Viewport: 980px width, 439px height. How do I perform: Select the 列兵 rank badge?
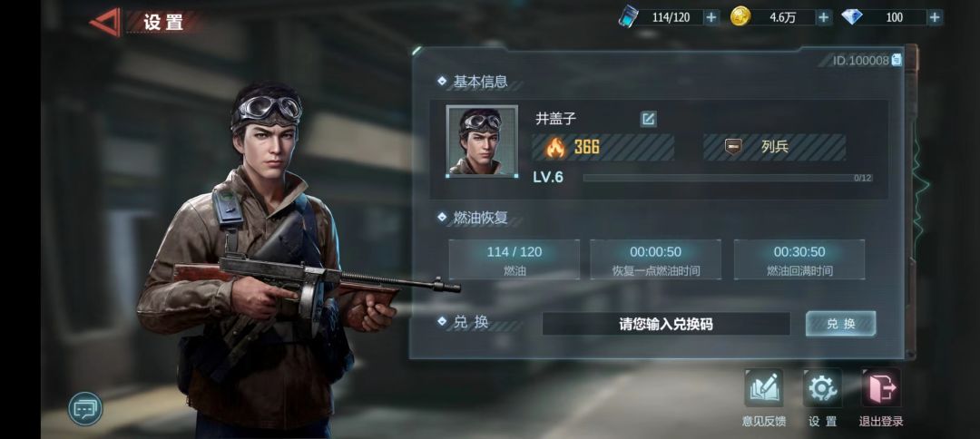(x=774, y=147)
